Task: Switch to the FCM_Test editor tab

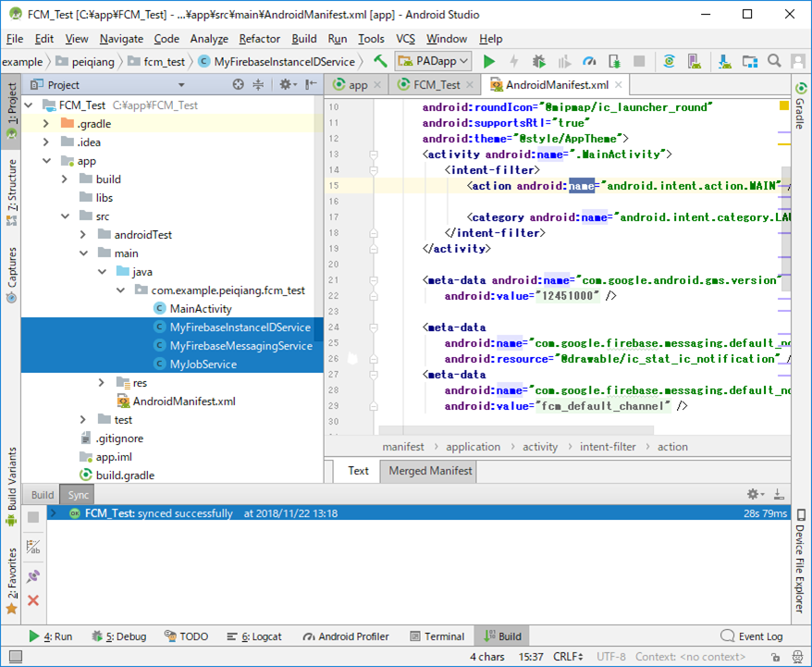Action: pos(437,84)
